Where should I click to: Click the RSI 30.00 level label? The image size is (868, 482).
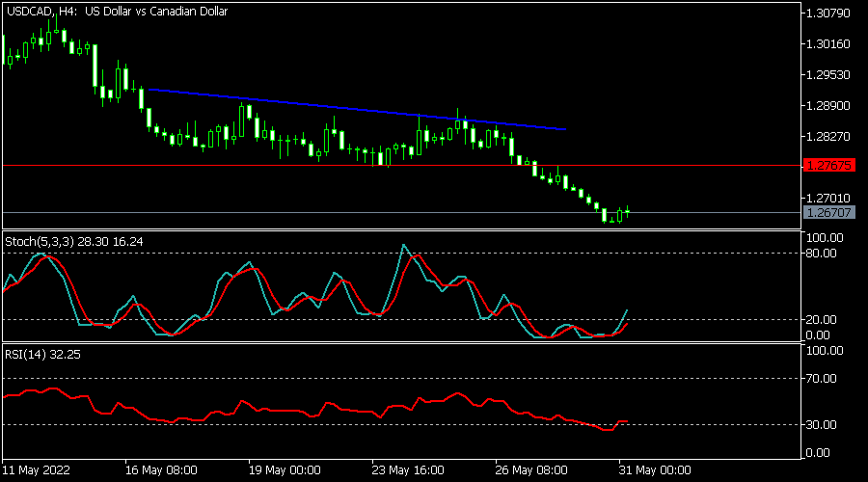(822, 425)
